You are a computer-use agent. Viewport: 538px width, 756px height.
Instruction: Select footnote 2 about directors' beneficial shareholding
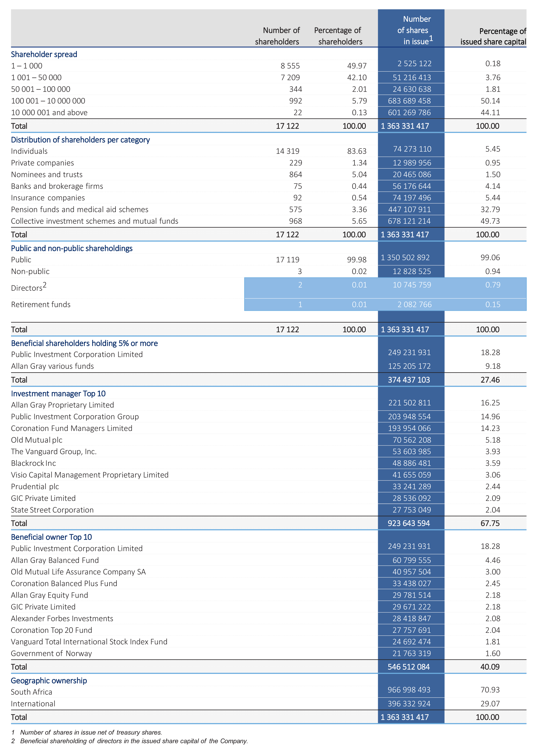click(x=130, y=741)
